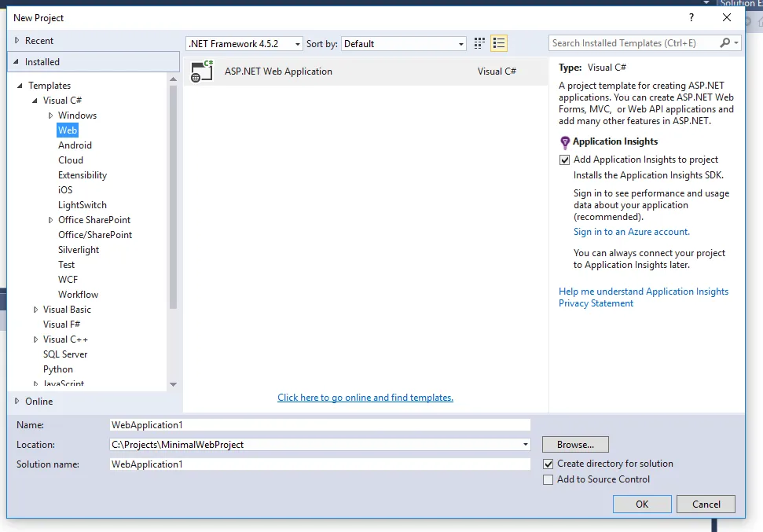Uncheck Add Application Insights to project
Viewport: 763px width, 532px height.
point(564,160)
